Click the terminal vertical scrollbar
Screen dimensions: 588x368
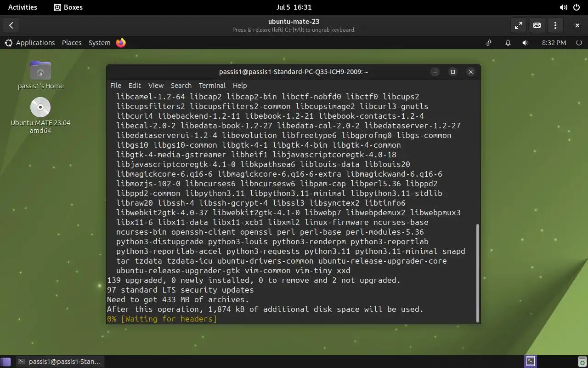[x=477, y=273]
